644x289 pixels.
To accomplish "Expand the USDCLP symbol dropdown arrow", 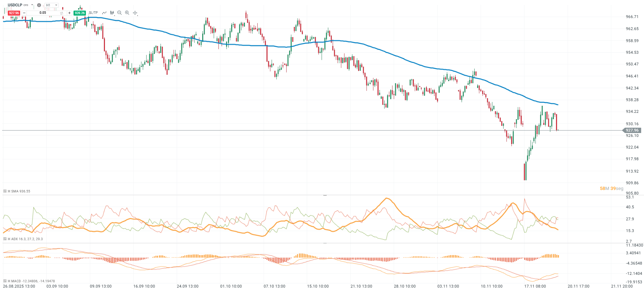I will (x=32, y=5).
